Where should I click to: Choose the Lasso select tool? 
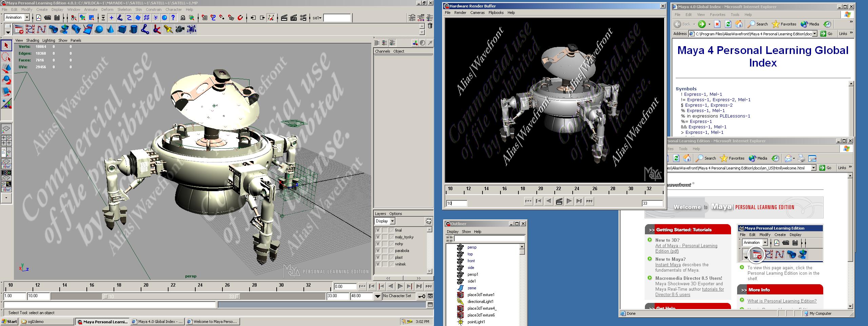(6, 57)
